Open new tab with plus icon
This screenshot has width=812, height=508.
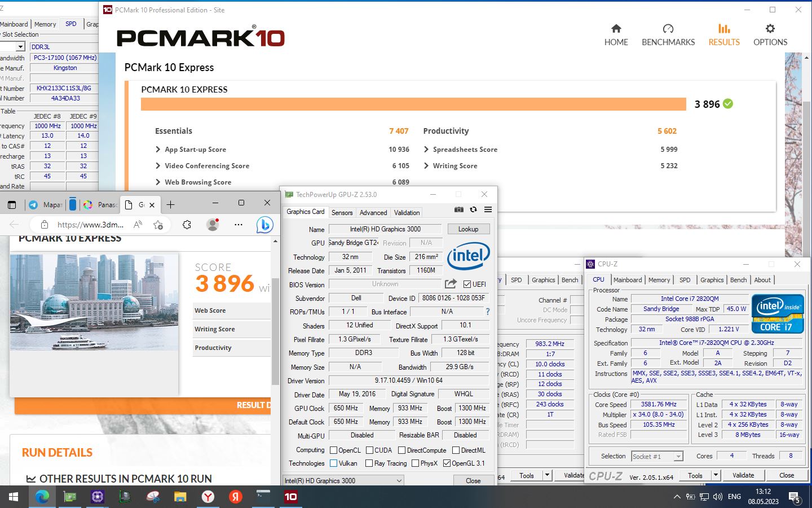click(170, 204)
